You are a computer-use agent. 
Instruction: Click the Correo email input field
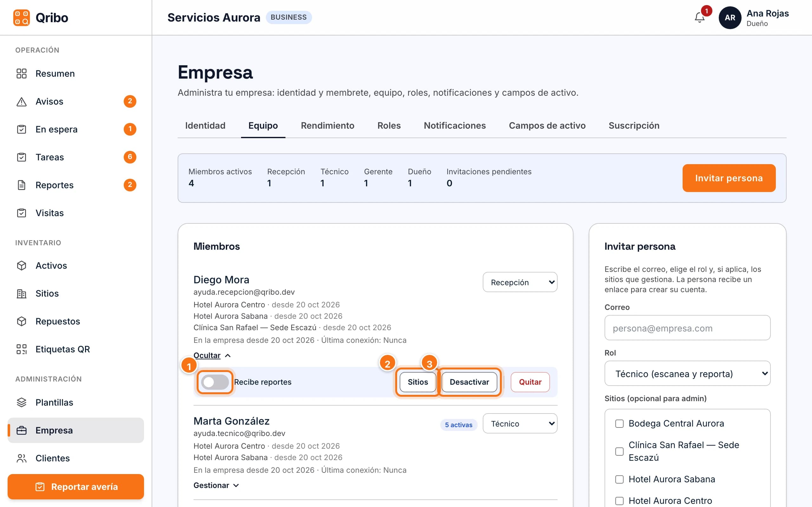687,328
